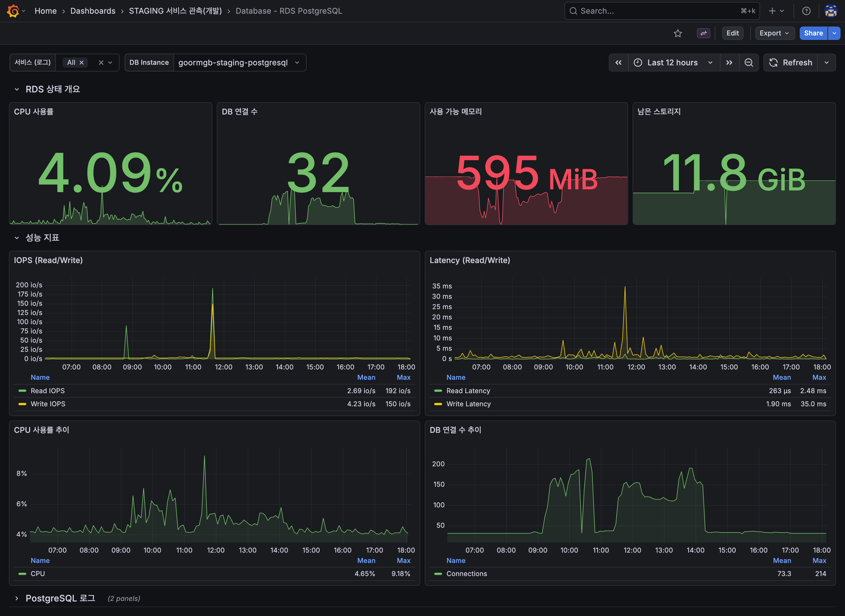Open the help menu icon
The image size is (845, 616).
coord(806,11)
